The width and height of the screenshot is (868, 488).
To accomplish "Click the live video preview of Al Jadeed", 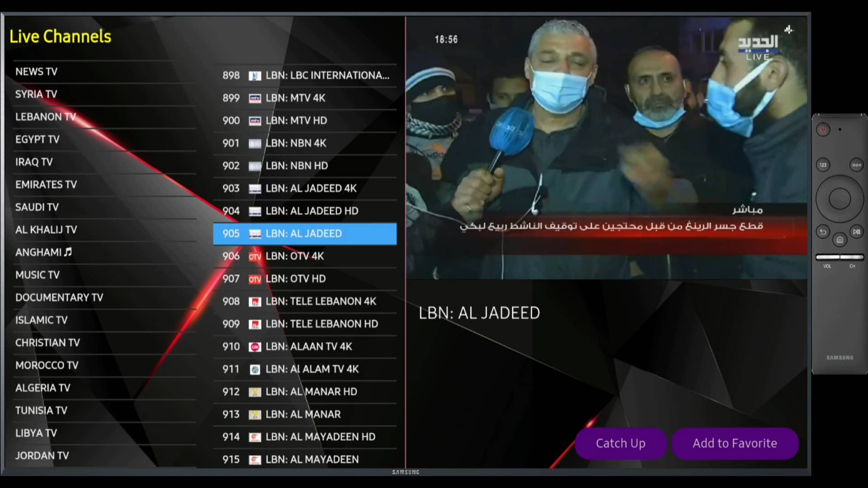I will 607,148.
